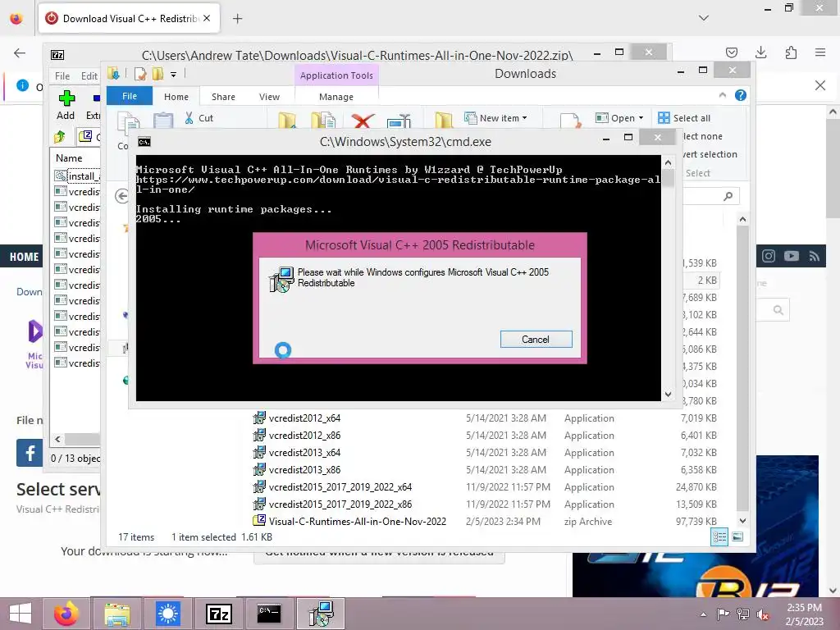Show hidden tray icons arrow
The height and width of the screenshot is (630, 840).
(703, 614)
